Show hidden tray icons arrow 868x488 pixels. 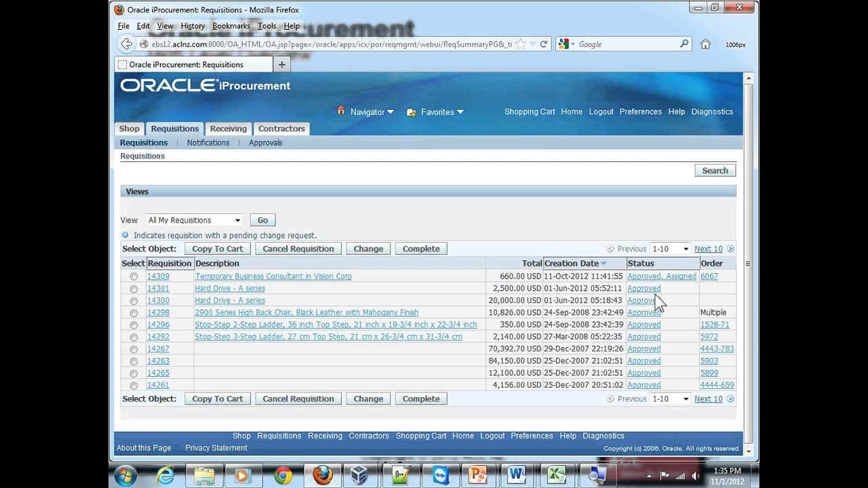[649, 476]
